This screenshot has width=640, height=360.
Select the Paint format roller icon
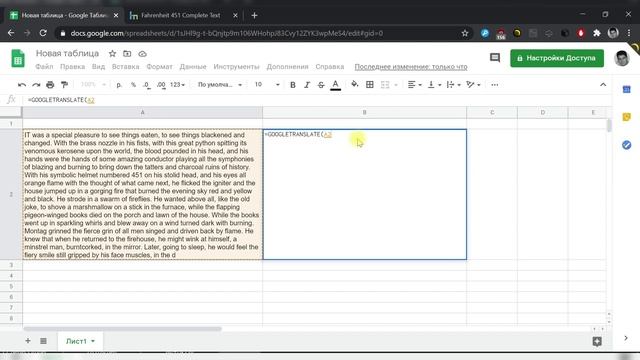coord(64,85)
